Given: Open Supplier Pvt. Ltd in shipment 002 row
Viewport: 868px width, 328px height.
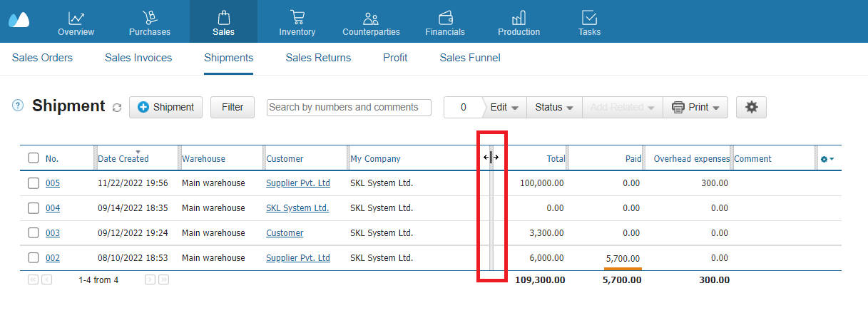Looking at the screenshot, I should 298,258.
